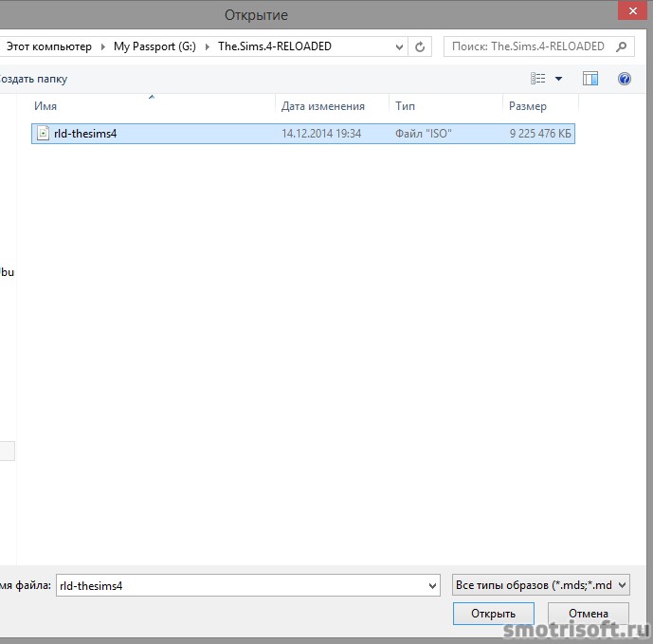Select the rld-thesims4 file name

(85, 134)
